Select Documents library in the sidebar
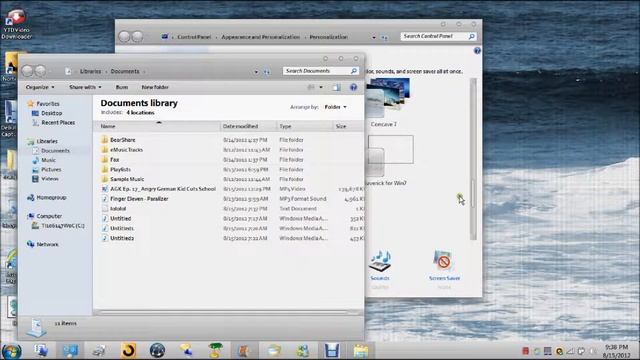The width and height of the screenshot is (640, 360). point(51,151)
